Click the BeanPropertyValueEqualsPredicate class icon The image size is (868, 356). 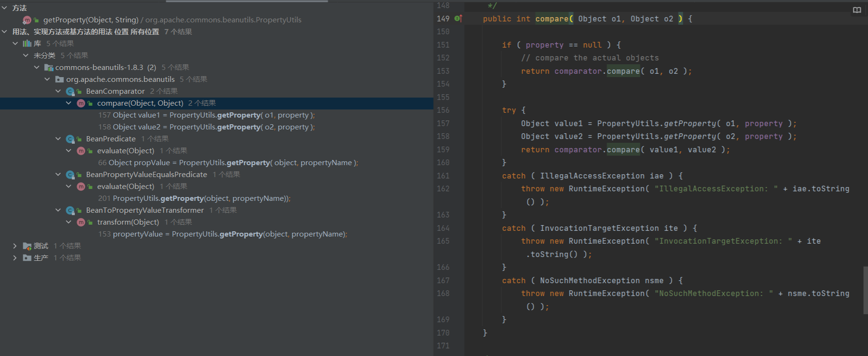click(70, 175)
